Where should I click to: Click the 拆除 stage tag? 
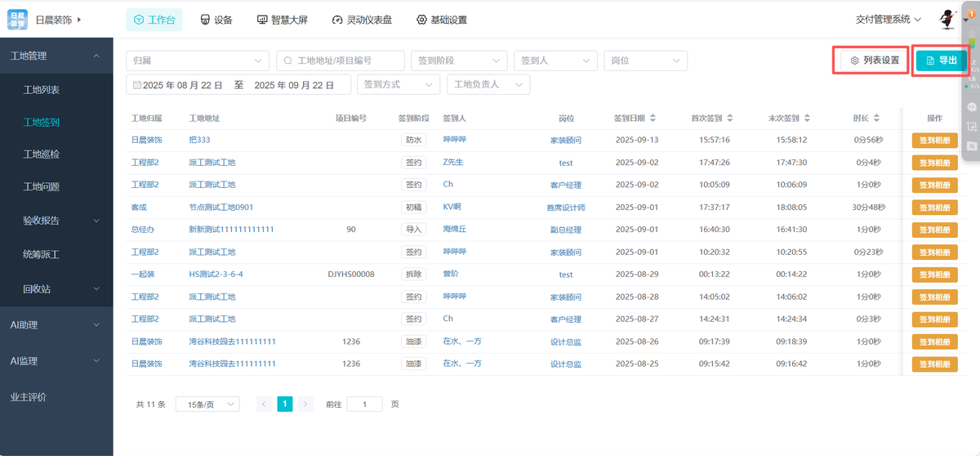414,275
